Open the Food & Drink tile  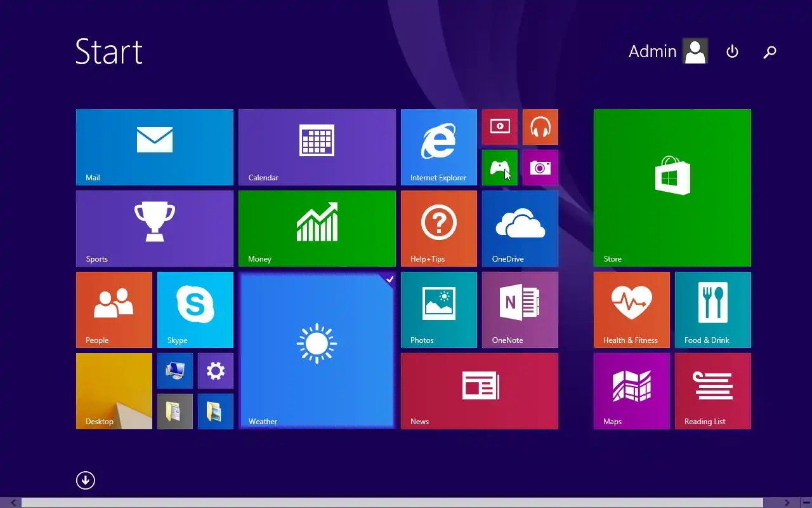coord(713,310)
